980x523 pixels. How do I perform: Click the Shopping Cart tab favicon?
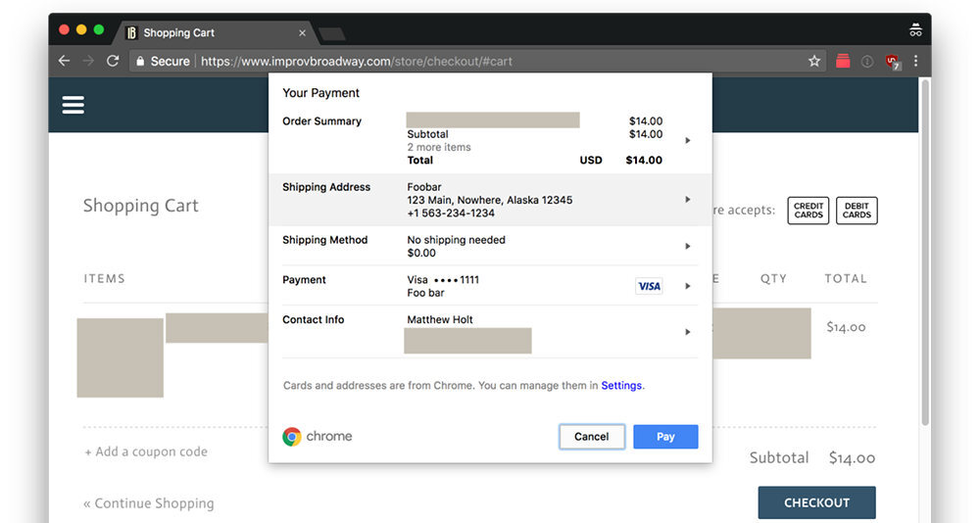click(131, 32)
